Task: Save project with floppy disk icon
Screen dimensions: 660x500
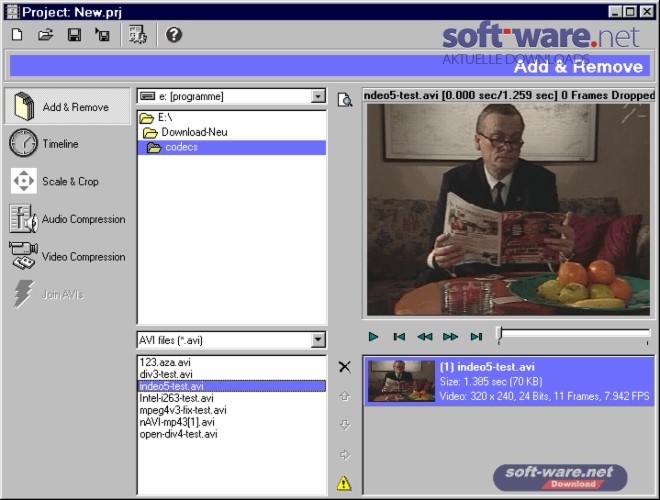Action: point(75,35)
